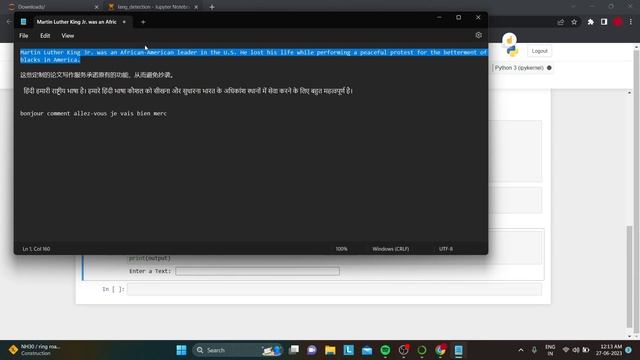Viewport: 640px width, 360px height.
Task: Open Task View from taskbar
Action: point(293,350)
